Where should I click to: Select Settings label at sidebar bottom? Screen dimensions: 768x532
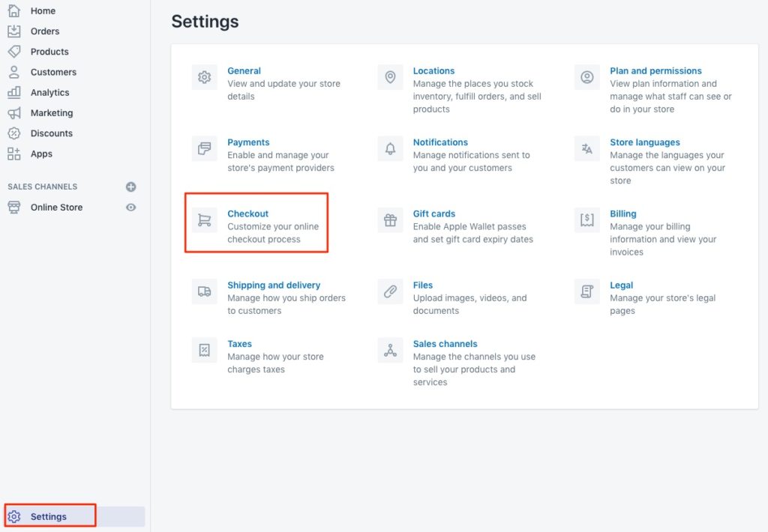(49, 516)
